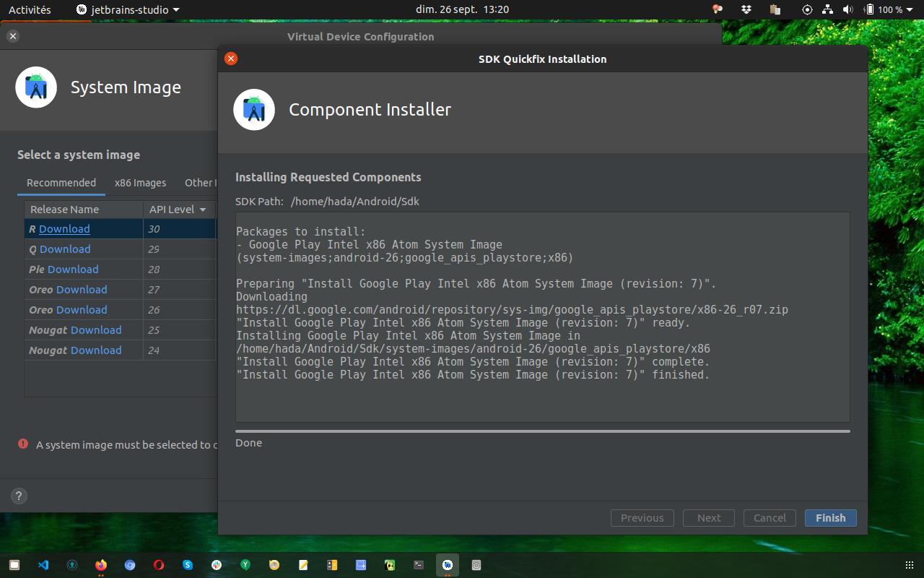Screen dimensions: 924x578
Task: Click the Download link for Pie
Action: [73, 269]
